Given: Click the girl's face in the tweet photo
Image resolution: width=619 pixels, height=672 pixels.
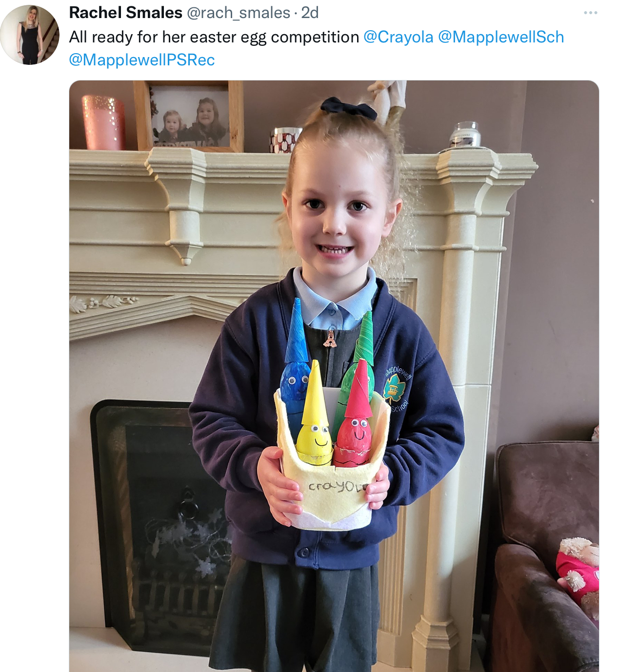Looking at the screenshot, I should (337, 215).
